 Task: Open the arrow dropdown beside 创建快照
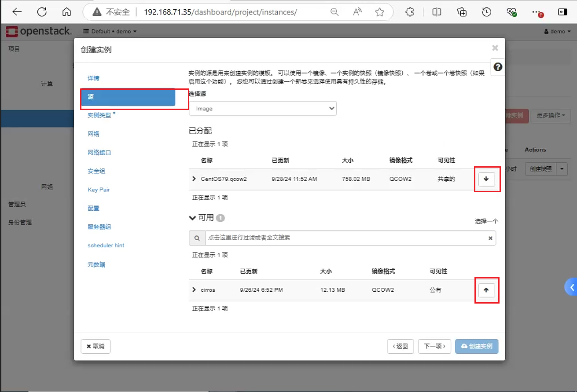click(562, 169)
